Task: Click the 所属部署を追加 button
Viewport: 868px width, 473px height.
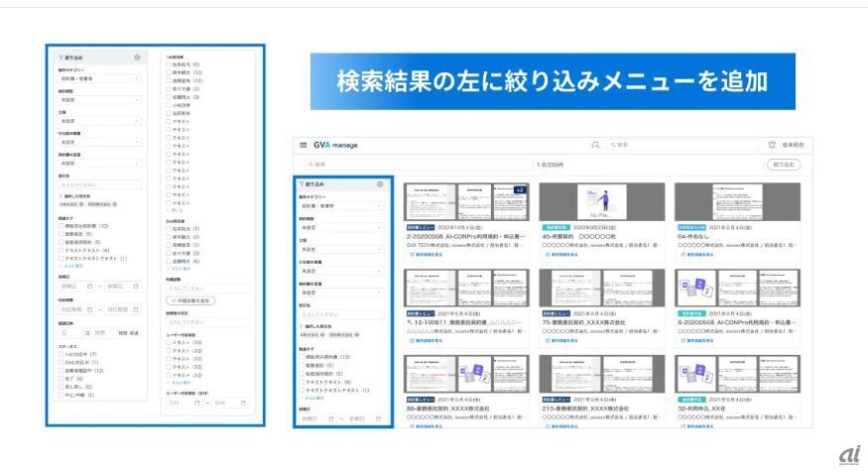Action: pos(190,300)
